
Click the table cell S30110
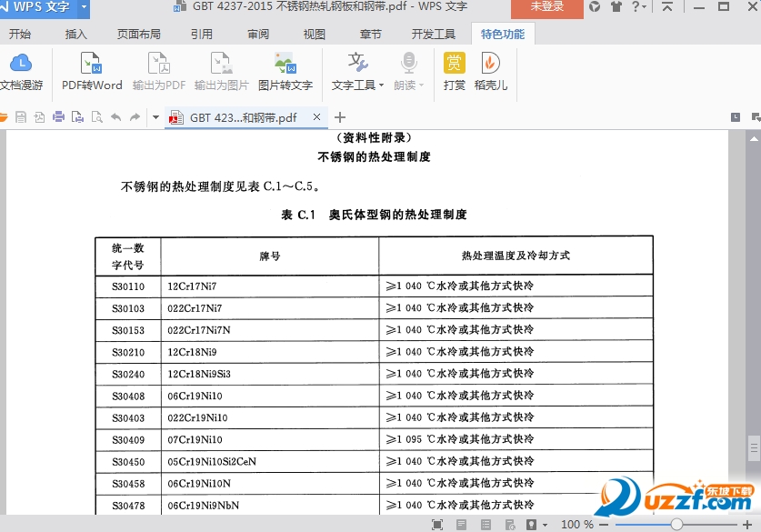(x=128, y=286)
